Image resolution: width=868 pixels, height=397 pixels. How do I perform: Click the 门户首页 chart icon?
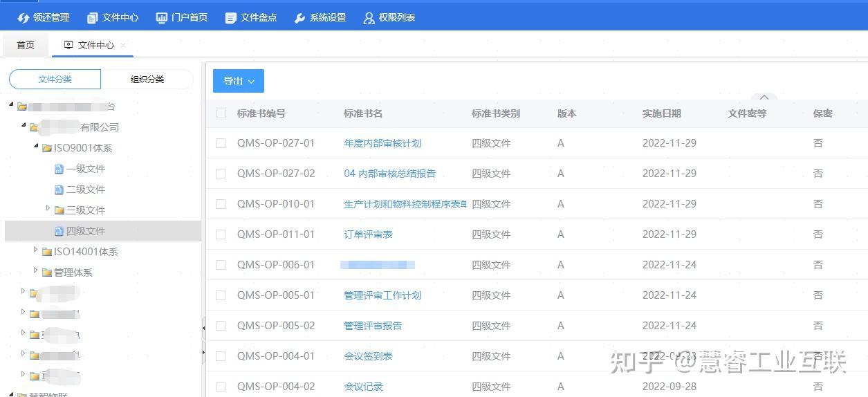162,18
